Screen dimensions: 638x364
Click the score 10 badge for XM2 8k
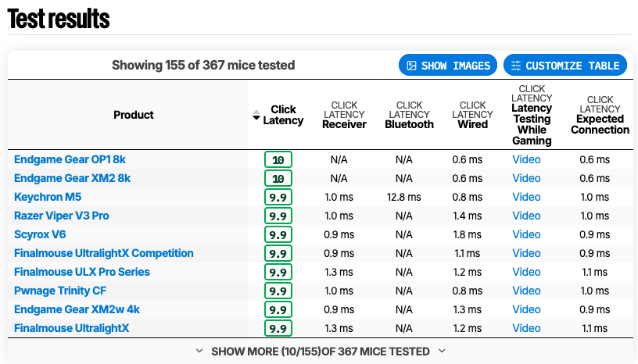click(x=278, y=178)
